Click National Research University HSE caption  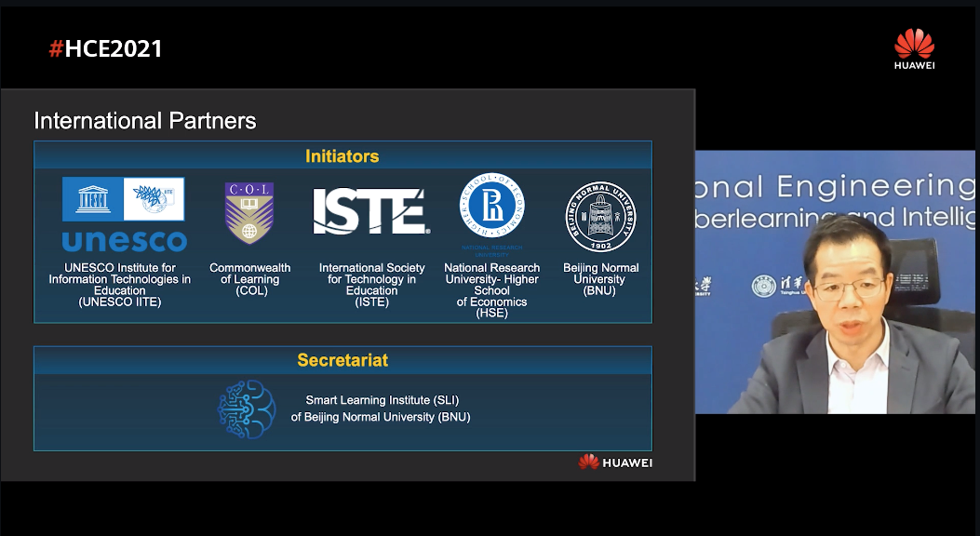[x=491, y=290]
